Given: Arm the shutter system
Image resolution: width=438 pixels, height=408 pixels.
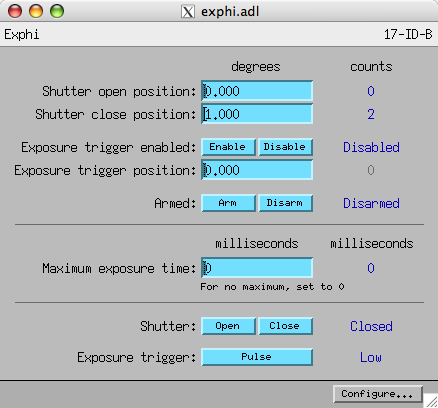Looking at the screenshot, I should (228, 203).
